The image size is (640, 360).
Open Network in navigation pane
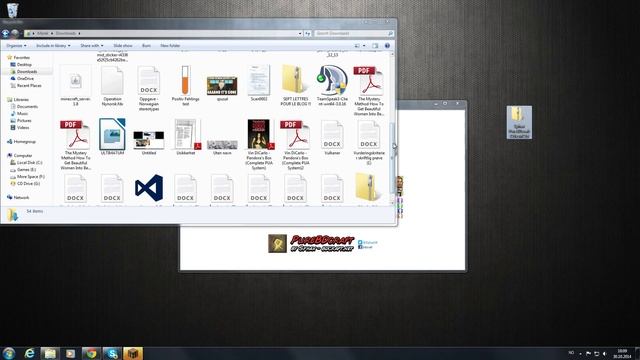[x=21, y=198]
